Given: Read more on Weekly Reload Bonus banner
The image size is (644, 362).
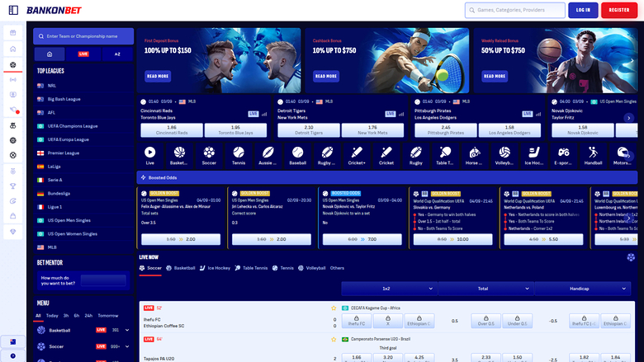Looking at the screenshot, I should 495,76.
